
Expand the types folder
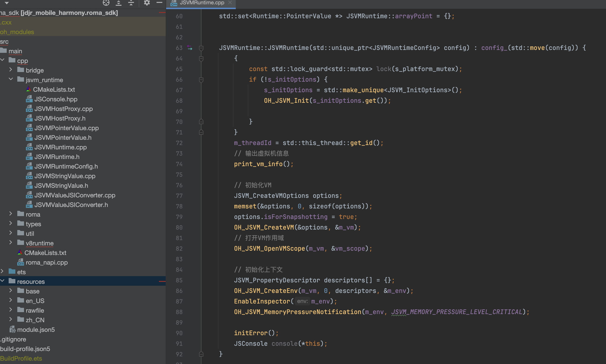pyautogui.click(x=11, y=224)
